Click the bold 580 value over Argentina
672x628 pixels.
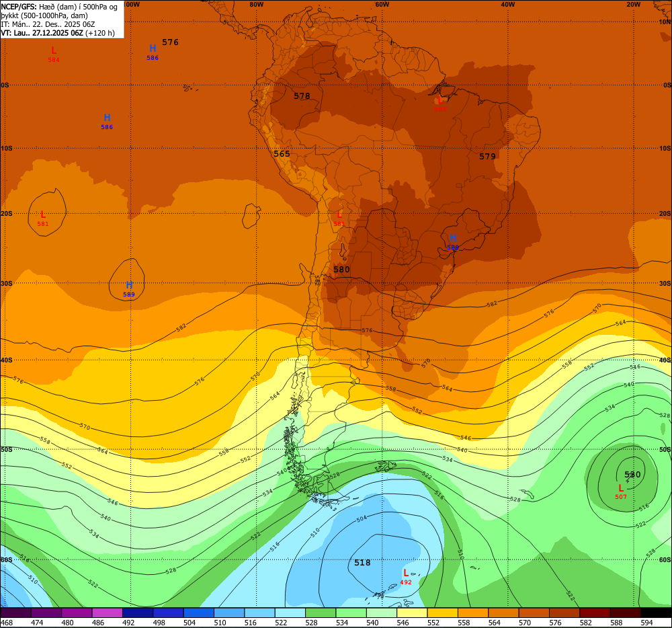pyautogui.click(x=341, y=269)
